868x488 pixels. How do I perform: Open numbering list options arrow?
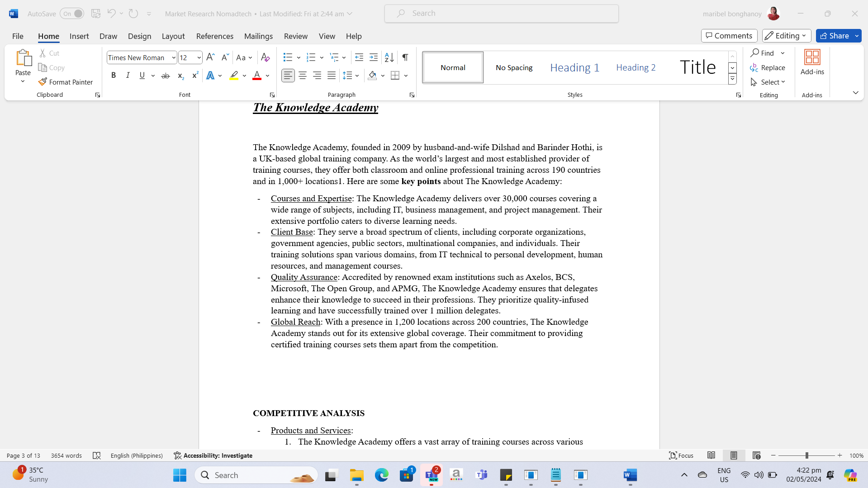coord(322,57)
